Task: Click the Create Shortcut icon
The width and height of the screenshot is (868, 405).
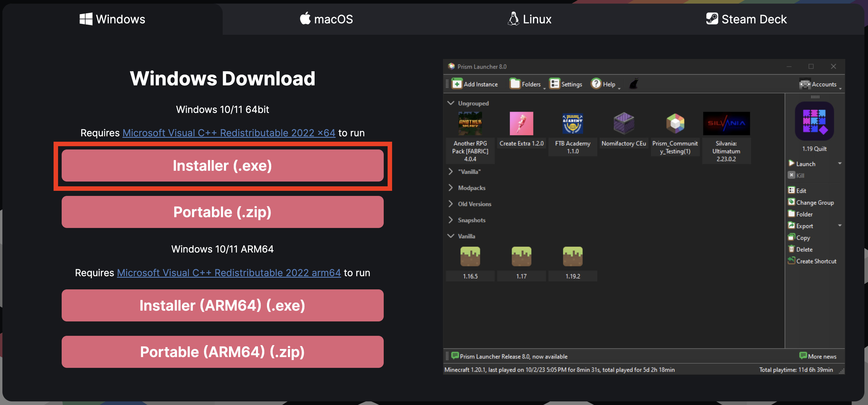Action: point(791,261)
